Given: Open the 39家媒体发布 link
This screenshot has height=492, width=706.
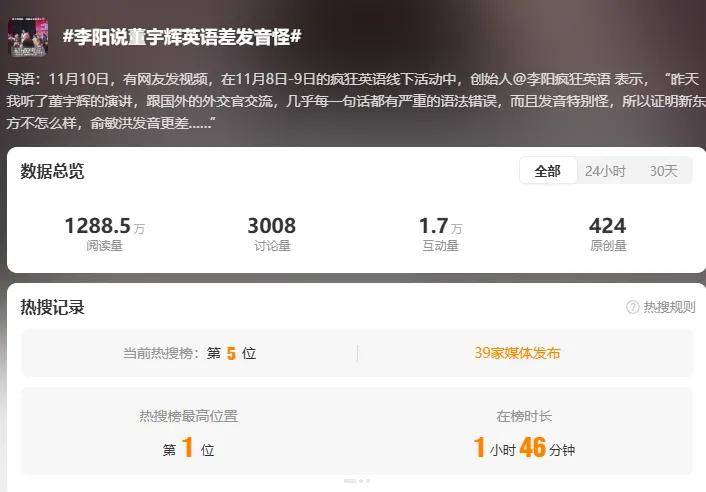Looking at the screenshot, I should (517, 353).
